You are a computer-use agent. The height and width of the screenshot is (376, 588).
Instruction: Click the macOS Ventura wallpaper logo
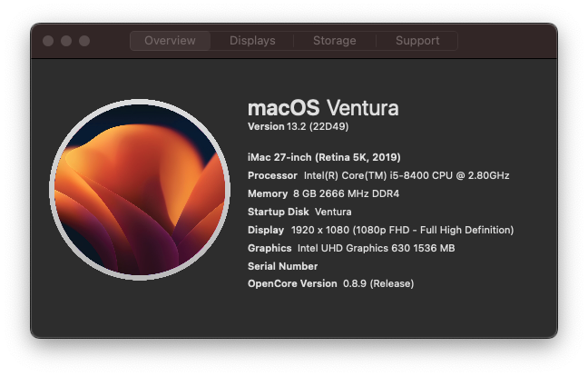140,190
